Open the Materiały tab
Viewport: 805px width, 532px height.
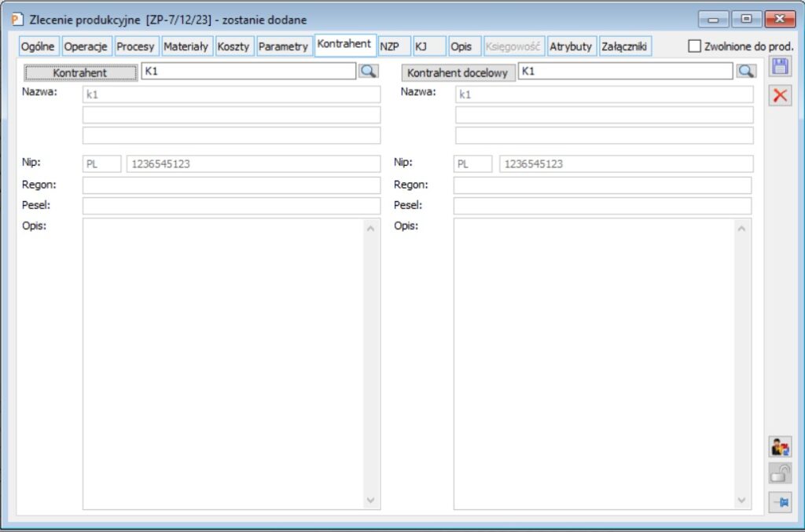tap(186, 46)
